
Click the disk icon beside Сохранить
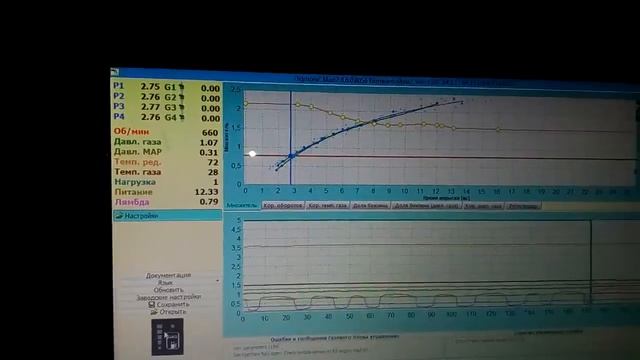pyautogui.click(x=151, y=304)
